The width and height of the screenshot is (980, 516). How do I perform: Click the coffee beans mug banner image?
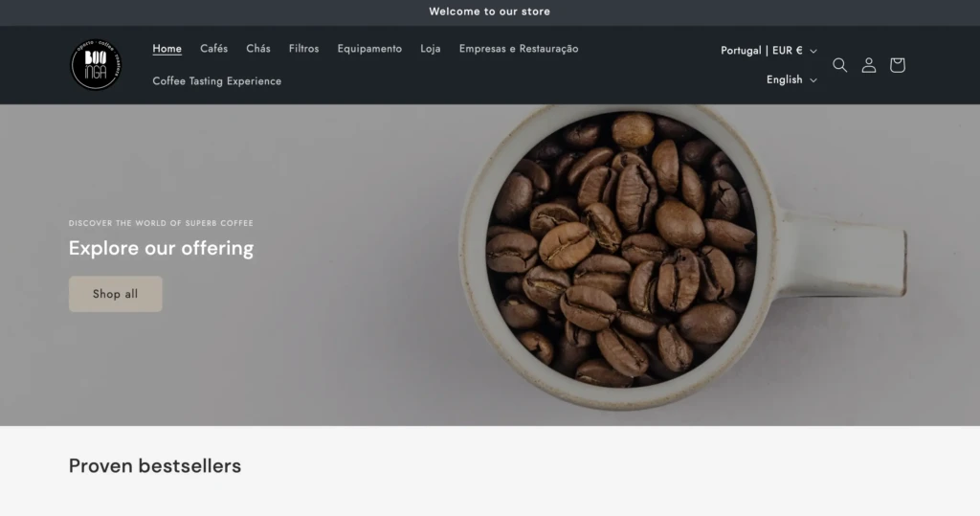pyautogui.click(x=681, y=257)
